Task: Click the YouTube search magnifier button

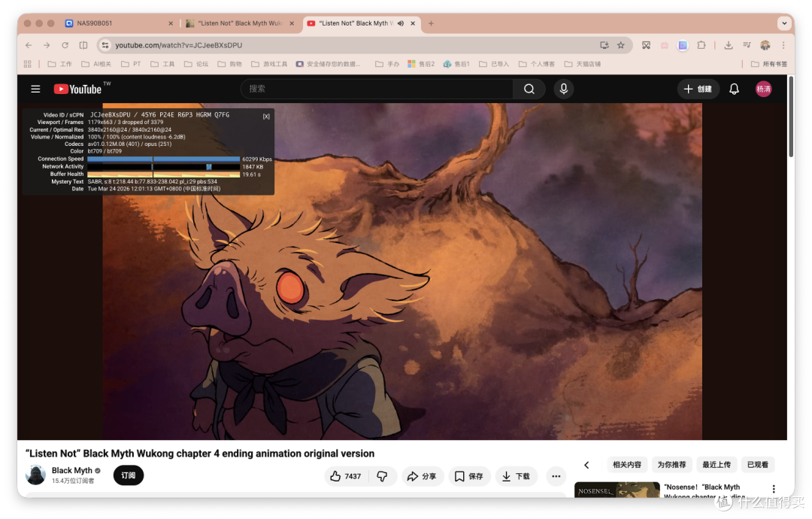Action: pos(529,89)
